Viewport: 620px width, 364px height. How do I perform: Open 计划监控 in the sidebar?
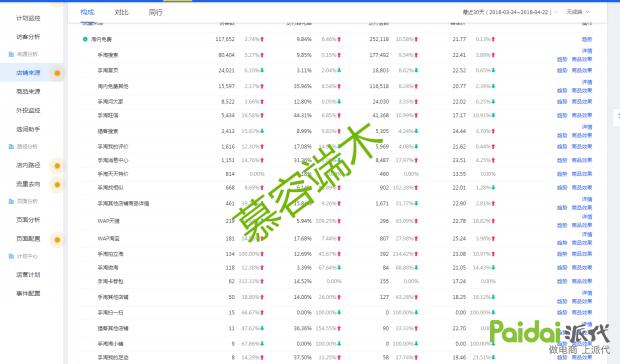[28, 18]
